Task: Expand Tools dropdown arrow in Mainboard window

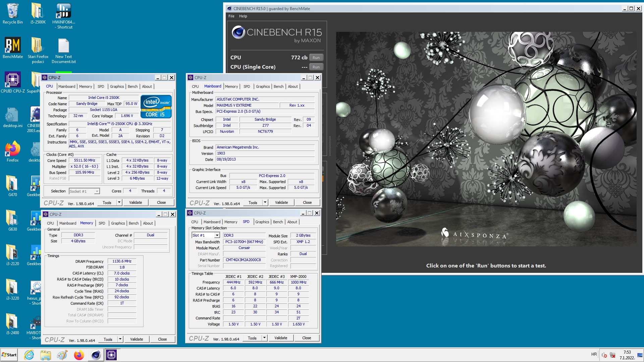Action: point(265,202)
